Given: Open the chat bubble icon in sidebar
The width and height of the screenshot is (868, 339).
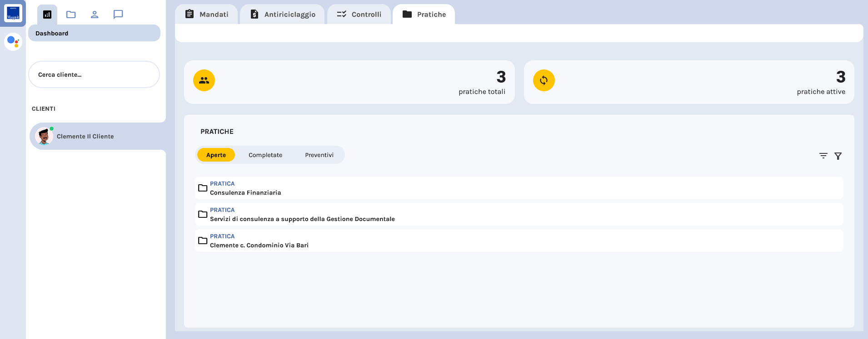Looking at the screenshot, I should click(x=118, y=15).
